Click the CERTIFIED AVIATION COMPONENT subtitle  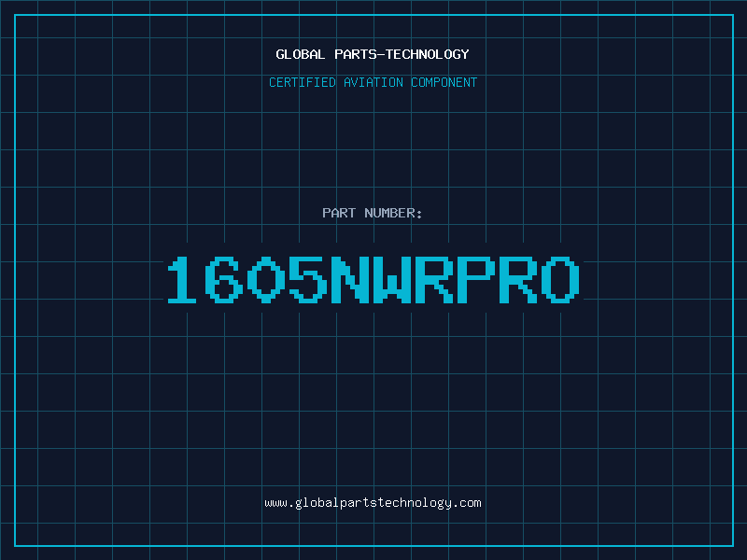tap(373, 82)
